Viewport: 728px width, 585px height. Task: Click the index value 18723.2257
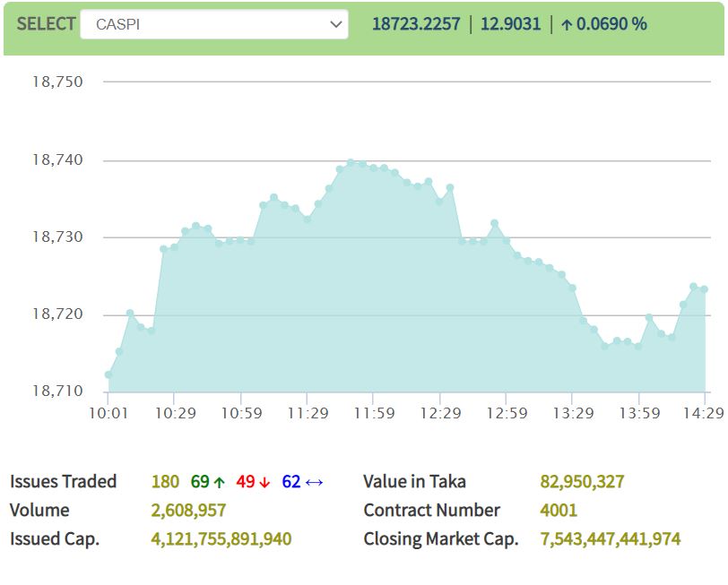pyautogui.click(x=416, y=24)
